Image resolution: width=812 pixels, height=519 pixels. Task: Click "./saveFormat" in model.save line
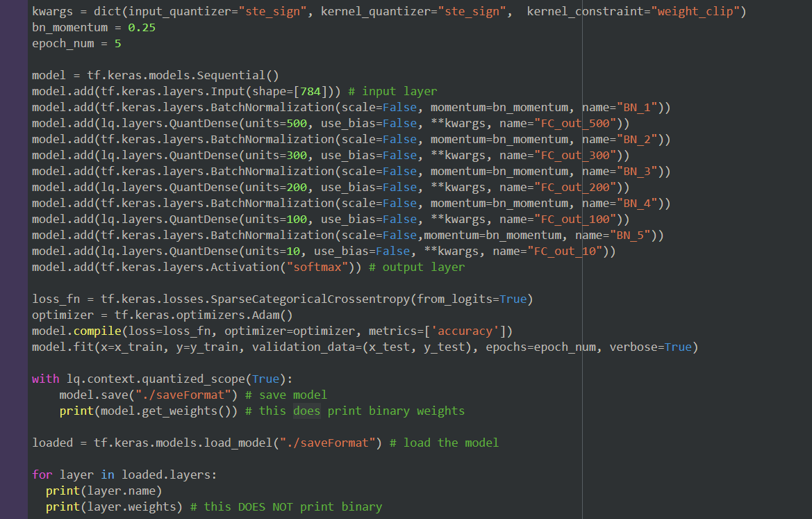tap(183, 395)
